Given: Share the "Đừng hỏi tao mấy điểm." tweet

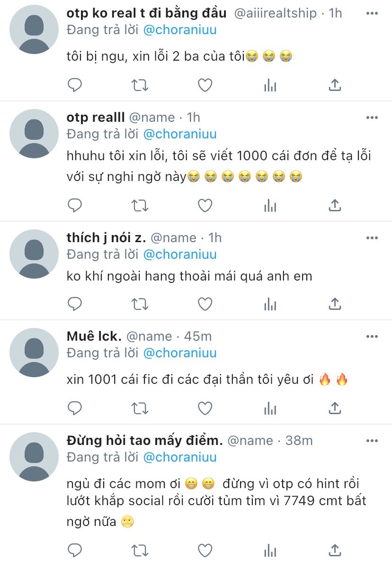Looking at the screenshot, I should pos(335,550).
